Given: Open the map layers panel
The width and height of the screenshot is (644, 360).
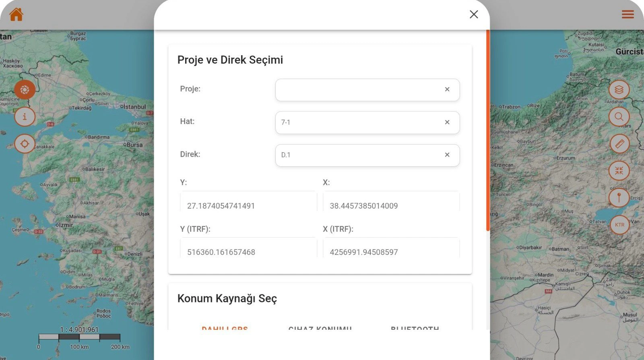Looking at the screenshot, I should coord(619,89).
